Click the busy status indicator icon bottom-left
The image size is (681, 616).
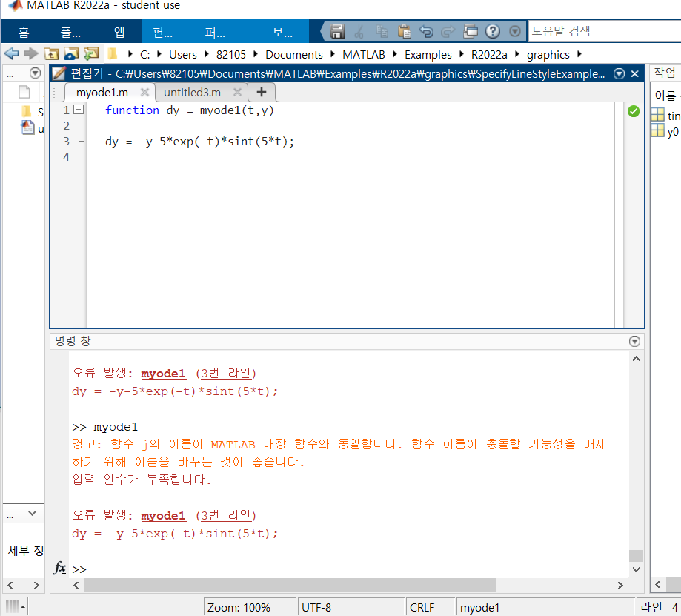tap(16, 606)
